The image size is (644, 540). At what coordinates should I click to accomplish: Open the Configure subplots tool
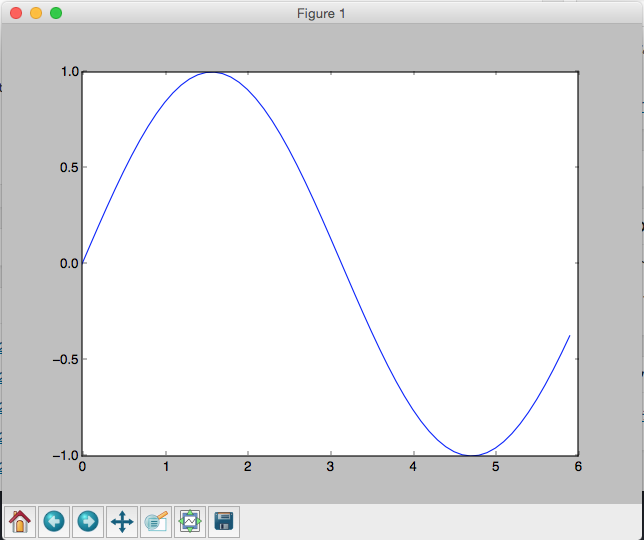190,521
